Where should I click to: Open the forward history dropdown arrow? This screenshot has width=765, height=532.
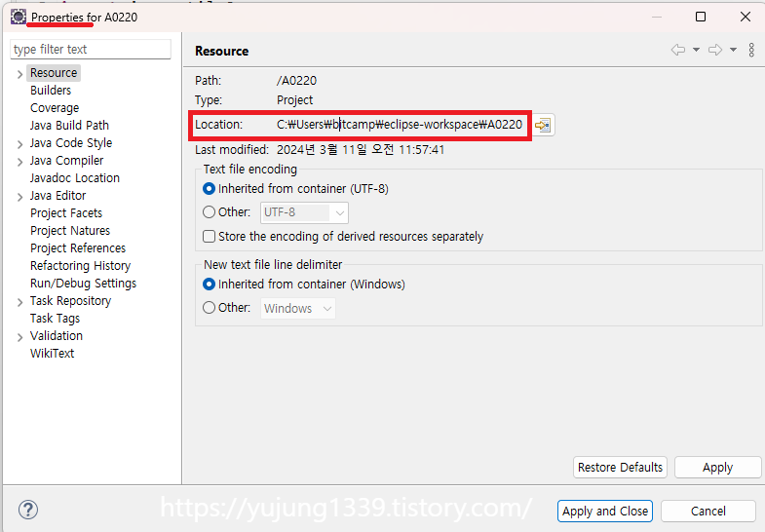(x=733, y=50)
